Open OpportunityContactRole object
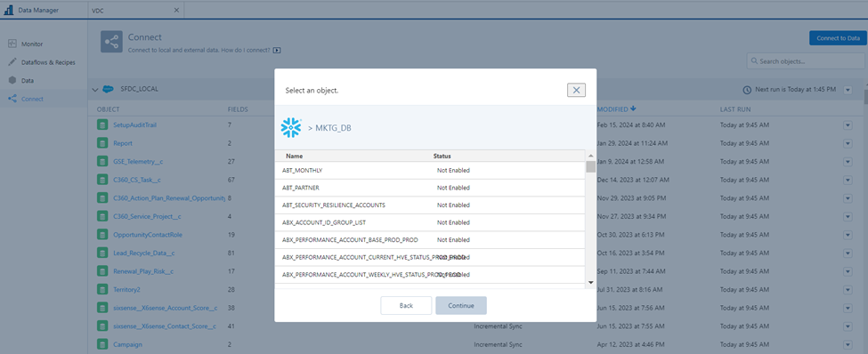Image resolution: width=868 pixels, height=354 pixels. click(148, 235)
